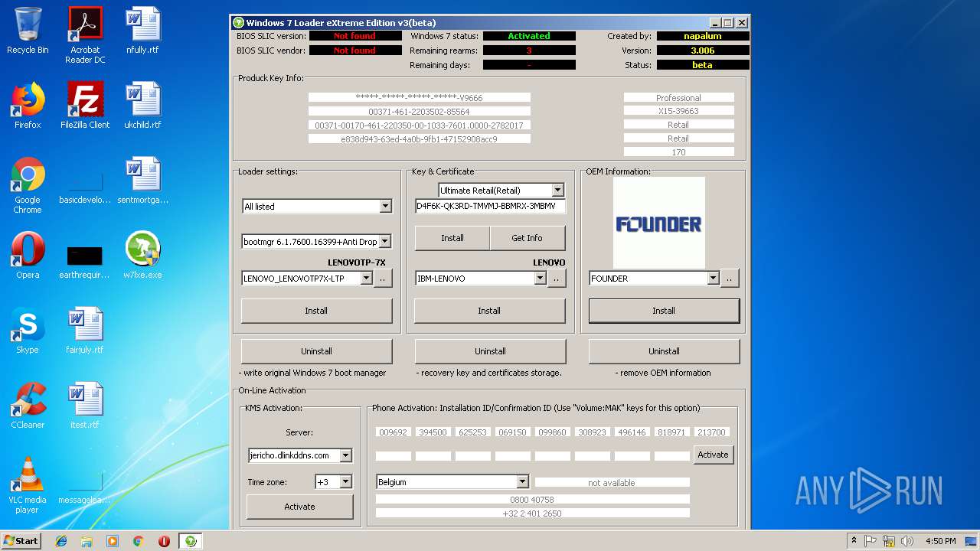Launch Opera browser desktop icon
This screenshot has height=551, width=980.
pyautogui.click(x=28, y=256)
